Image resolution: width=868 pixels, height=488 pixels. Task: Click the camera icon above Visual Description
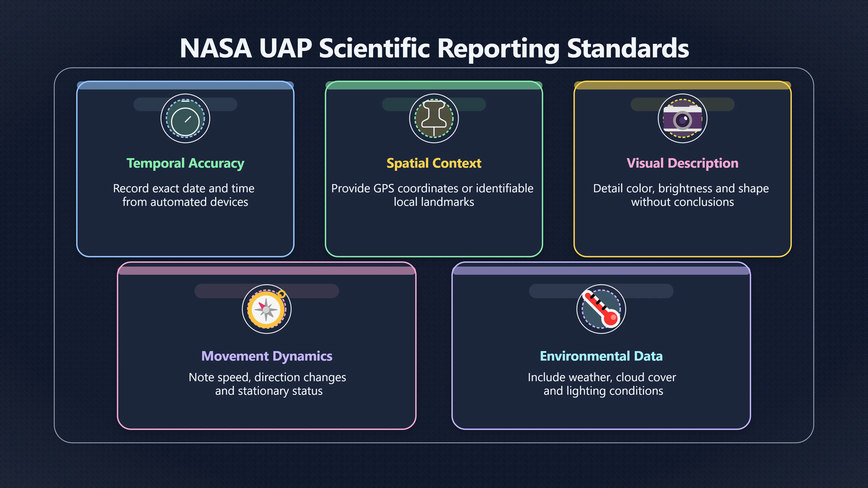point(683,119)
